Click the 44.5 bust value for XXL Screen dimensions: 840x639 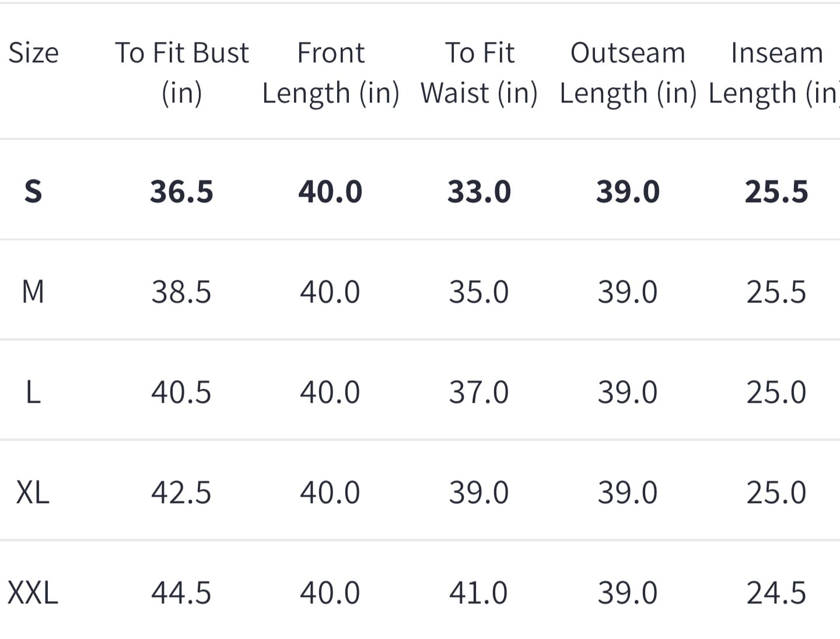pyautogui.click(x=181, y=593)
